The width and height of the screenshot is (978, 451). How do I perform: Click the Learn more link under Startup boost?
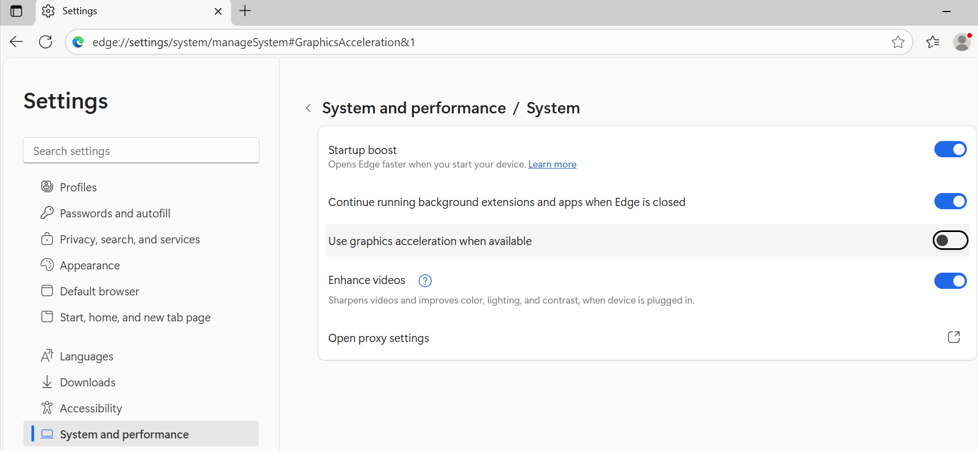click(552, 165)
